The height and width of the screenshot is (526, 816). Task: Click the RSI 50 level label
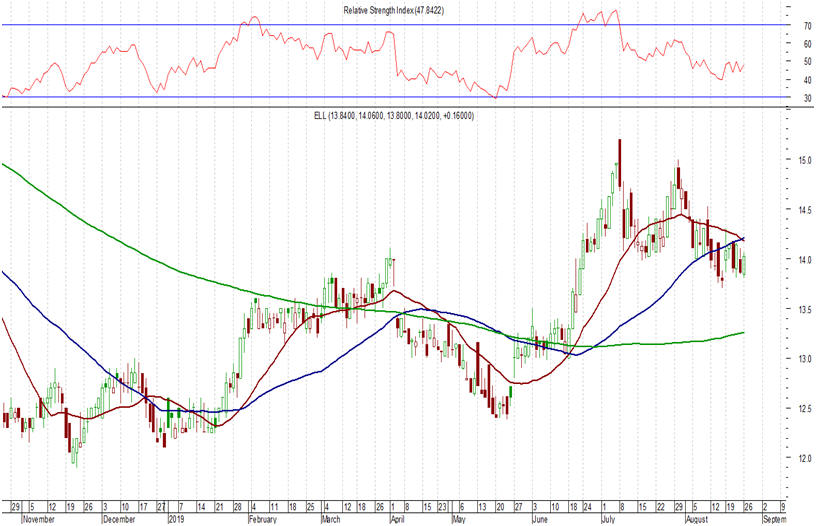tap(779, 62)
